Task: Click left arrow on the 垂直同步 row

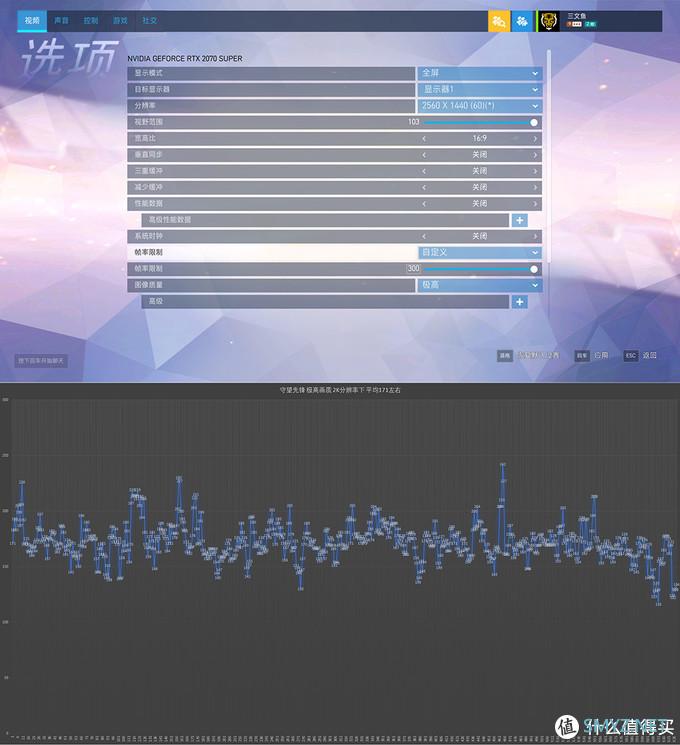Action: pyautogui.click(x=424, y=155)
